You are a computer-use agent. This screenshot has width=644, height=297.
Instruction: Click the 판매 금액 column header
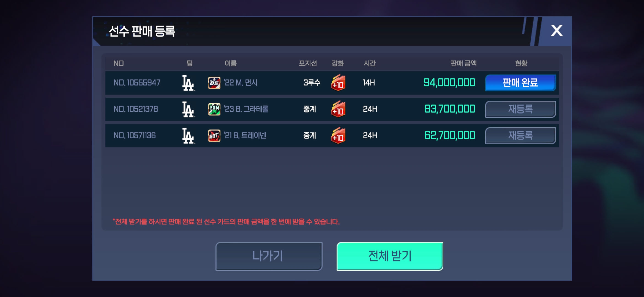pos(463,63)
